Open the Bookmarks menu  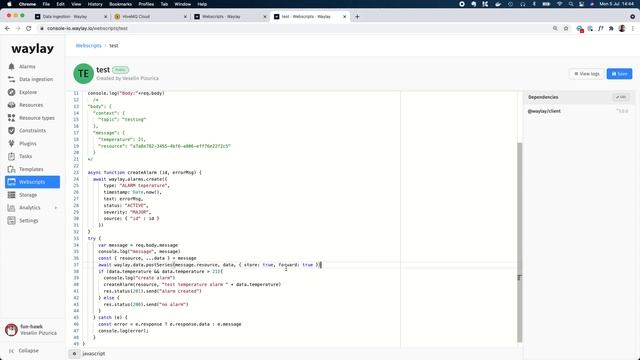(120, 4)
